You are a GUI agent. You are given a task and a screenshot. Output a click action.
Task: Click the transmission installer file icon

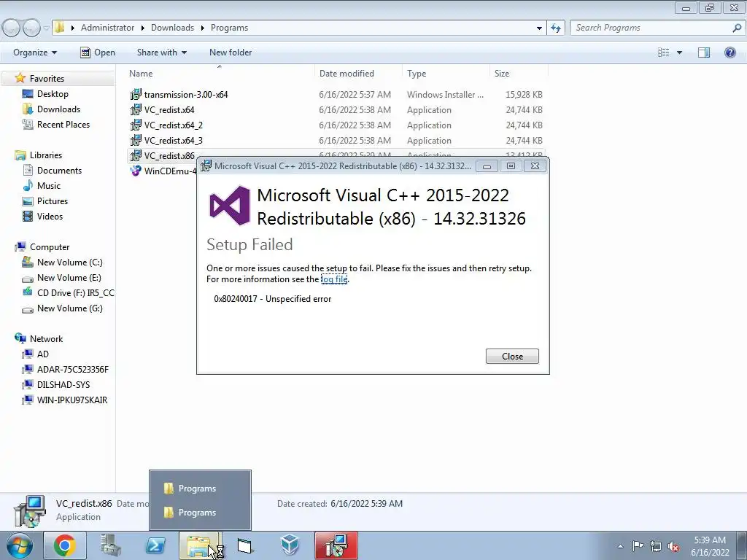click(x=136, y=94)
